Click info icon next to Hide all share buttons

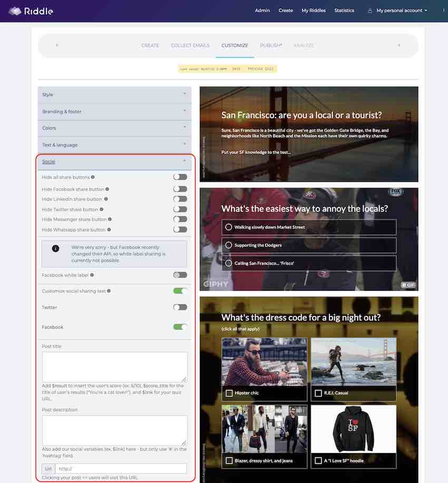pos(93,177)
